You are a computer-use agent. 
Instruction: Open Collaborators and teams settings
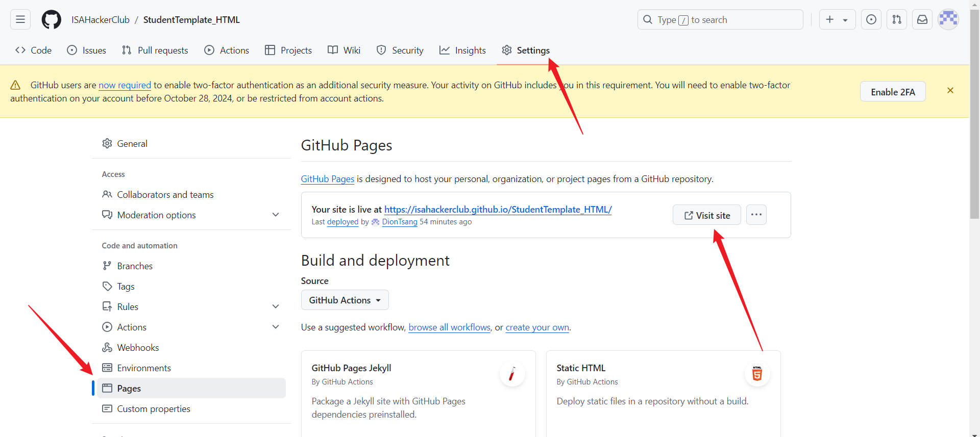191,194
